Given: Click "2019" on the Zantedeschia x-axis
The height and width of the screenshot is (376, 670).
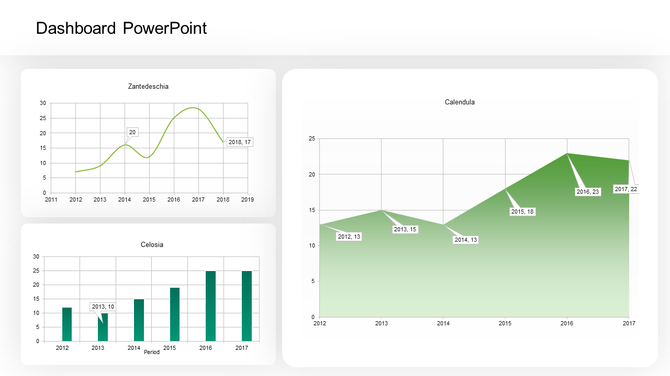Looking at the screenshot, I should point(247,200).
